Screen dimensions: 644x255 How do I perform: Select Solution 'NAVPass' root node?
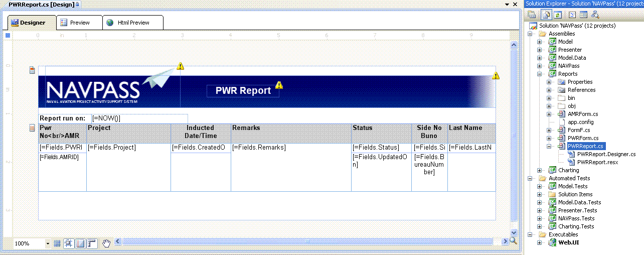[x=577, y=26]
